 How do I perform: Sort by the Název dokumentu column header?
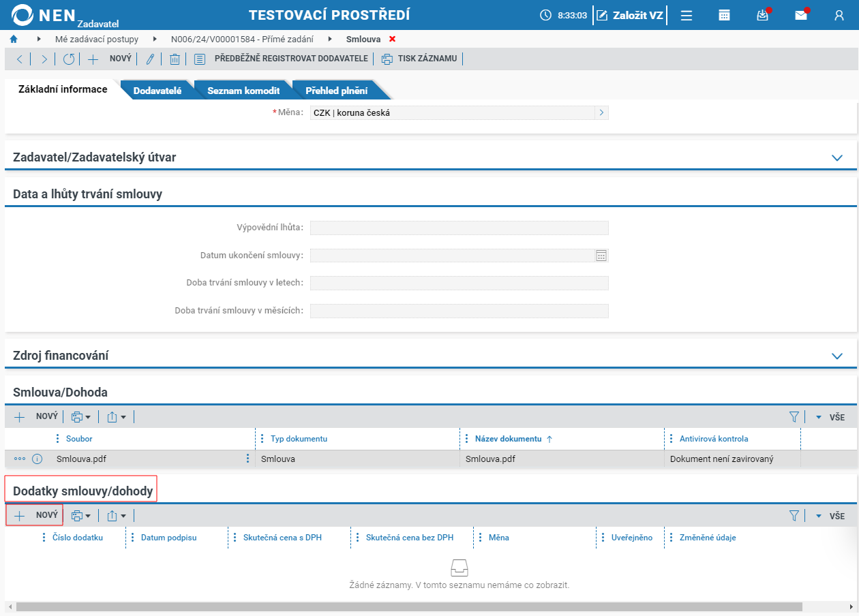[x=508, y=439]
